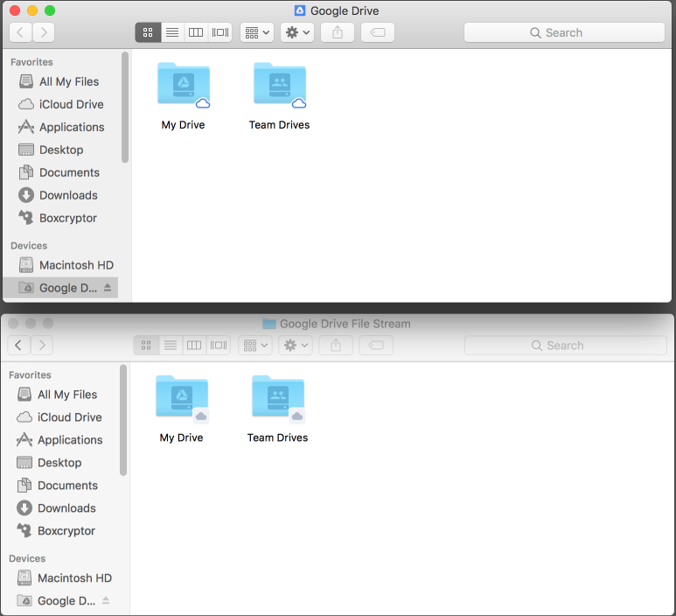Switch to list view in Google Drive window
Screen dimensions: 676x616
pyautogui.click(x=172, y=32)
